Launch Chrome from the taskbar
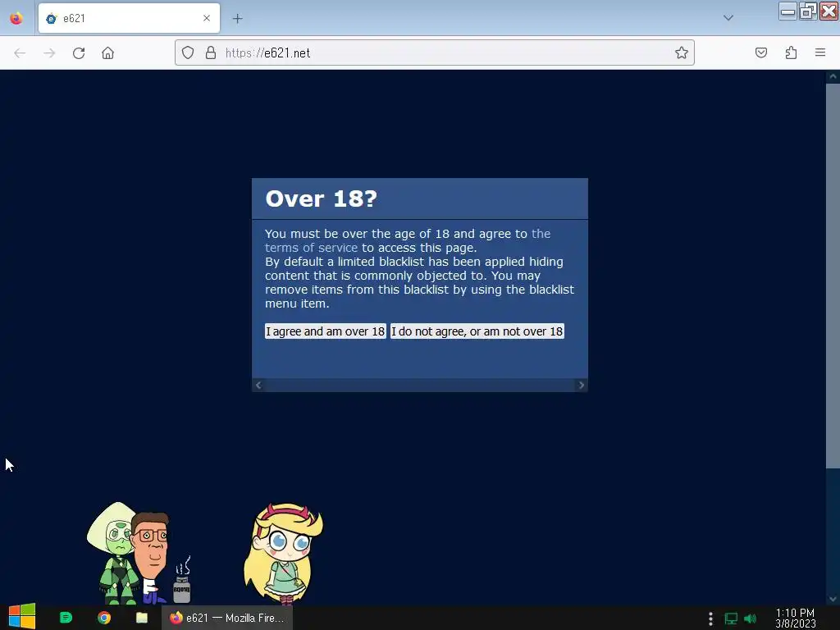Screen dimensions: 840x630 coord(104,618)
